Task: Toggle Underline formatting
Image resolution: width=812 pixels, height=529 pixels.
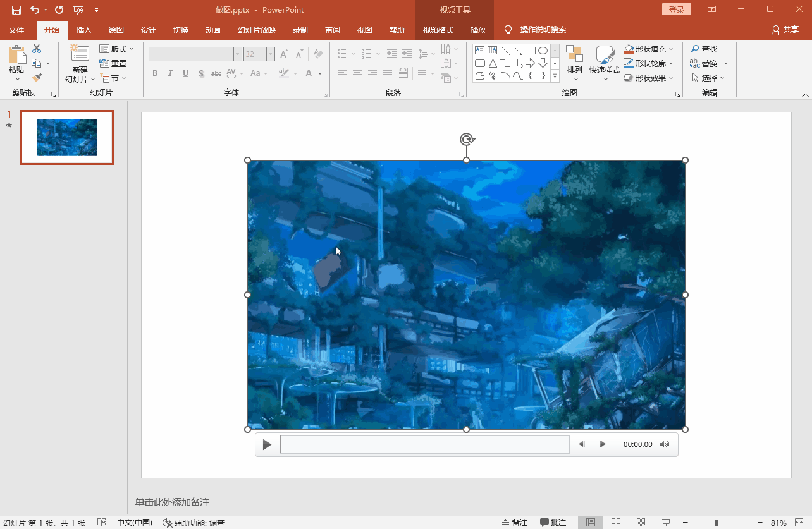Action: click(x=185, y=73)
